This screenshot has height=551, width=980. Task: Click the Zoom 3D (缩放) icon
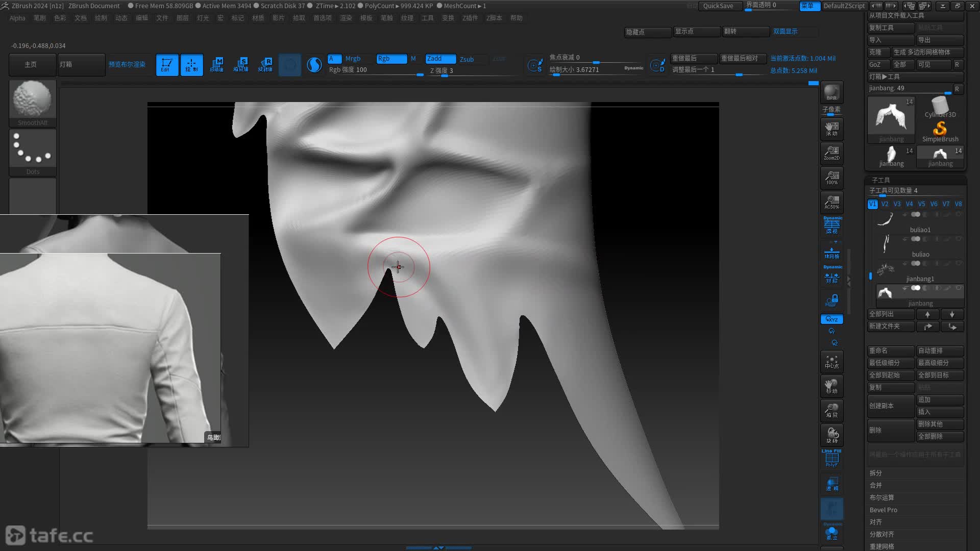tap(831, 411)
